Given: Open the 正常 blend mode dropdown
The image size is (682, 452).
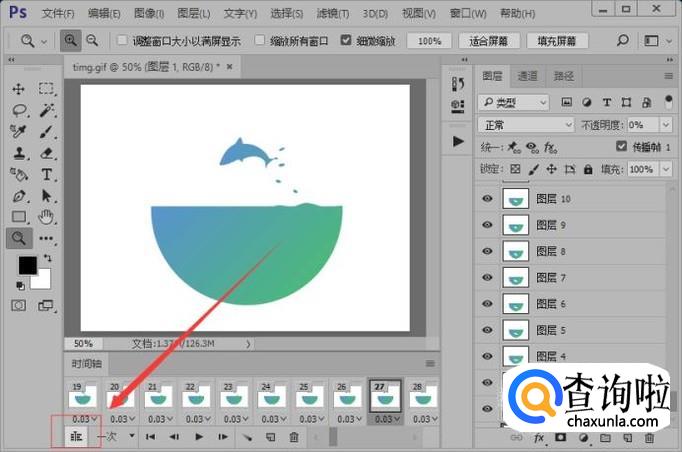Looking at the screenshot, I should point(524,125).
